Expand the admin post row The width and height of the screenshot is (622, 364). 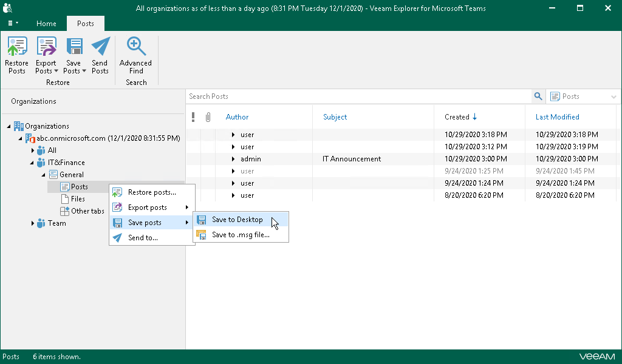pyautogui.click(x=233, y=159)
